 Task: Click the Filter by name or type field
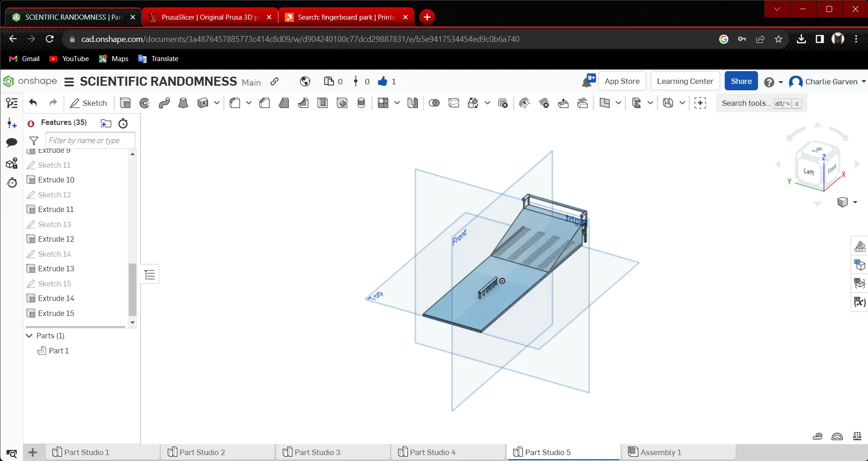point(90,140)
